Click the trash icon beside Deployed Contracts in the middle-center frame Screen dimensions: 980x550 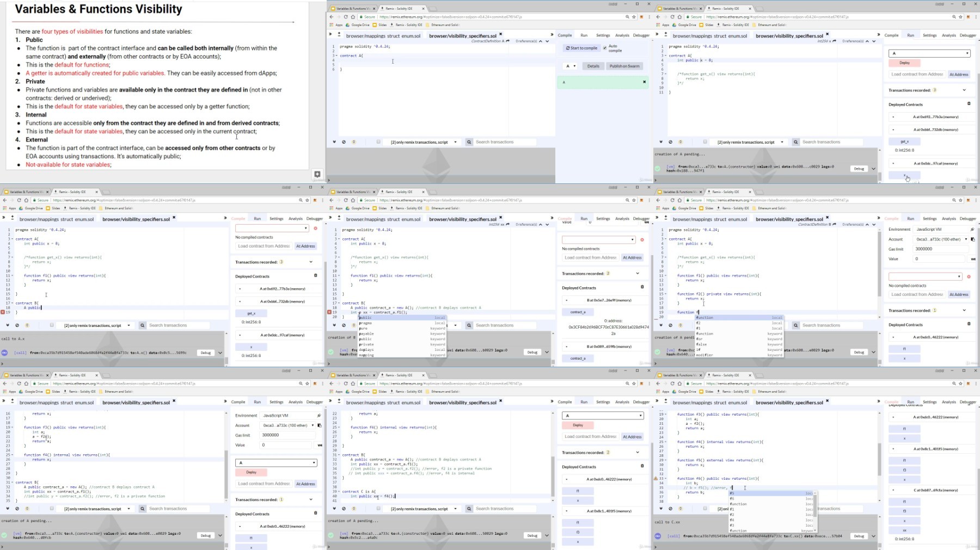point(642,287)
